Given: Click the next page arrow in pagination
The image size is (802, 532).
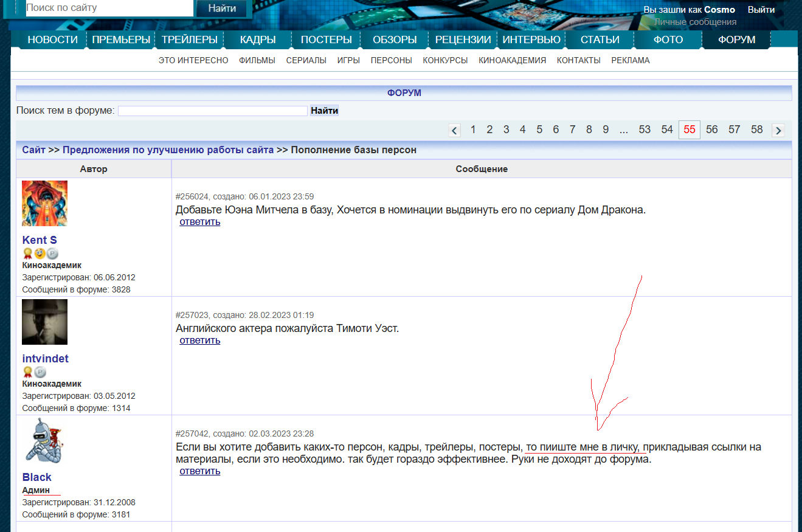Looking at the screenshot, I should click(778, 130).
